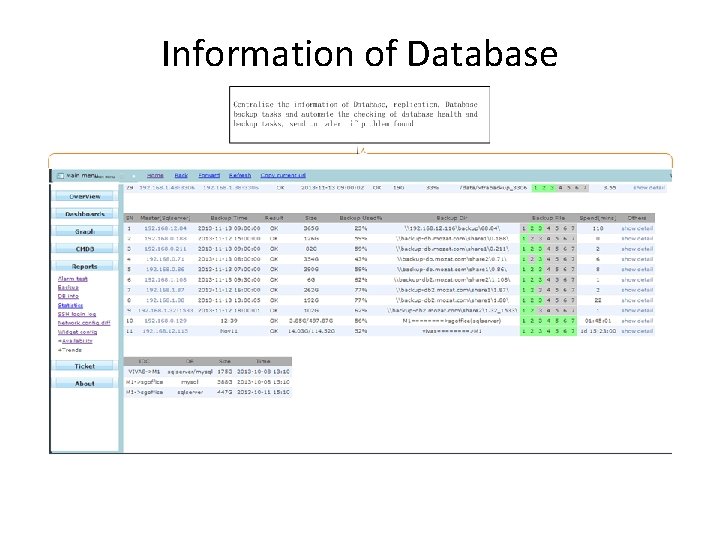720x540 pixels.
Task: Go Back using the top bar link
Action: tap(181, 175)
